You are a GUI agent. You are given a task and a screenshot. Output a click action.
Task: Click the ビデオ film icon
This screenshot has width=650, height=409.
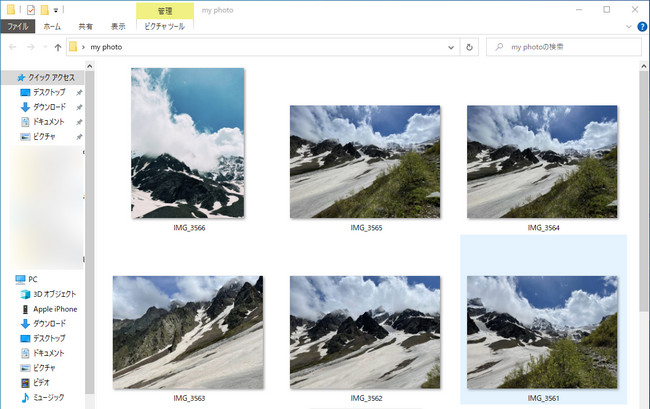(25, 383)
